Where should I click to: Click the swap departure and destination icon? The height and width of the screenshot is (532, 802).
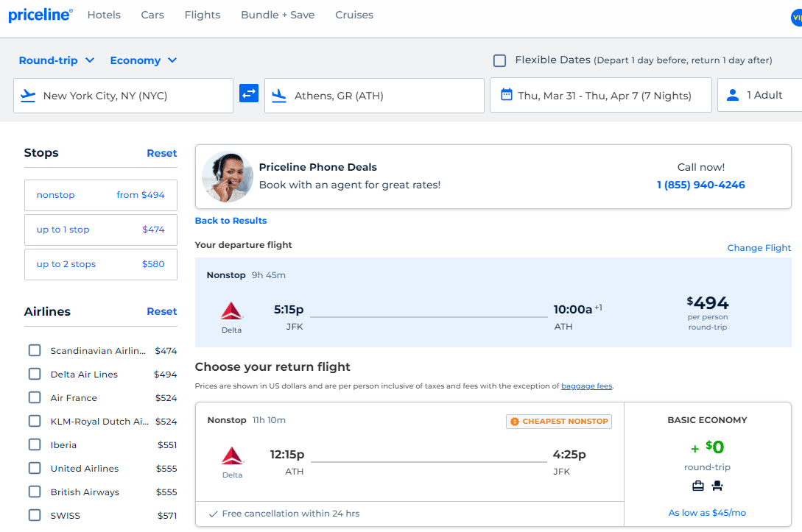pos(249,94)
